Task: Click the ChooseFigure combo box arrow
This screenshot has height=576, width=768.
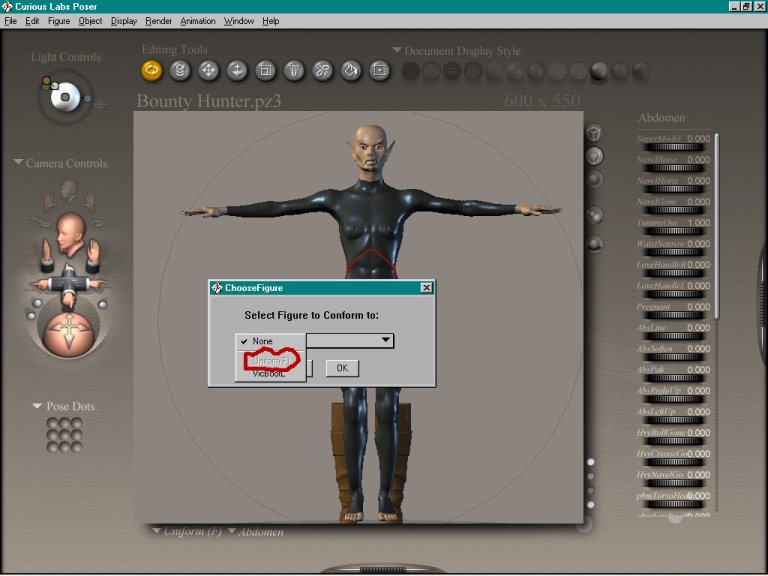Action: 385,340
